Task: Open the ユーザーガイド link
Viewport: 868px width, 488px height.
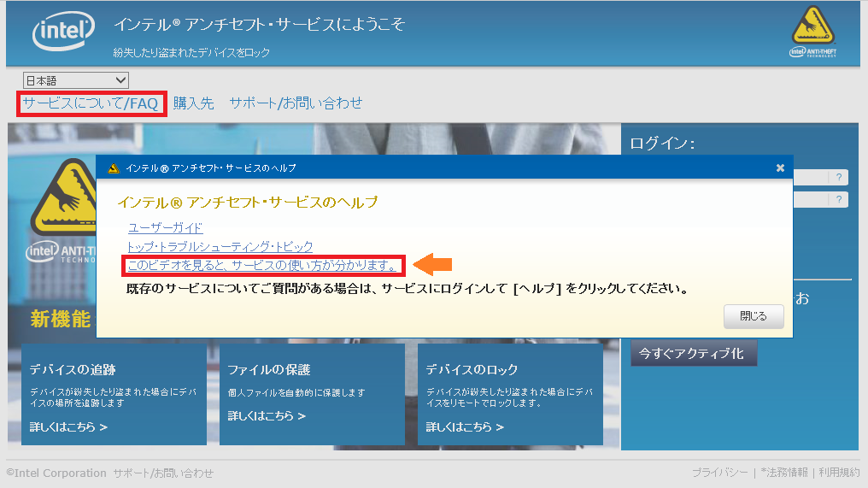Action: [165, 227]
